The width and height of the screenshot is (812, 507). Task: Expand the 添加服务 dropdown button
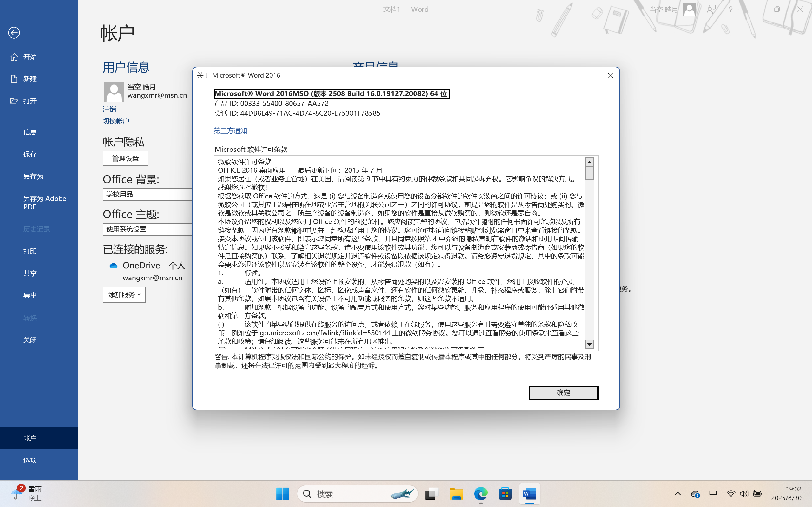coord(124,295)
